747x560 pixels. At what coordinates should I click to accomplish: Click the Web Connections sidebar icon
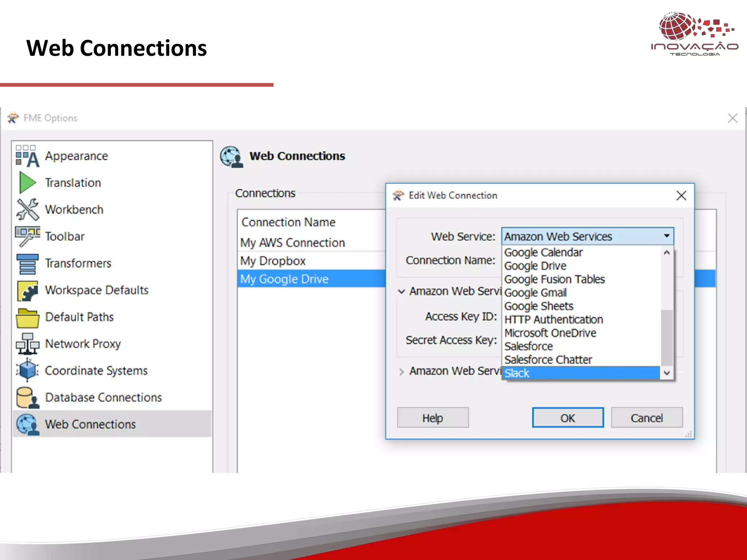27,424
